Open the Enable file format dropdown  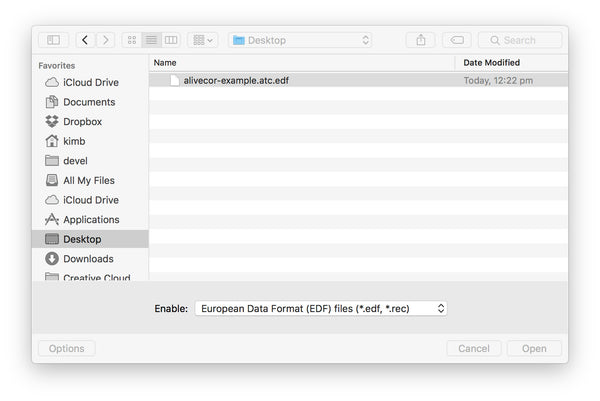point(321,308)
